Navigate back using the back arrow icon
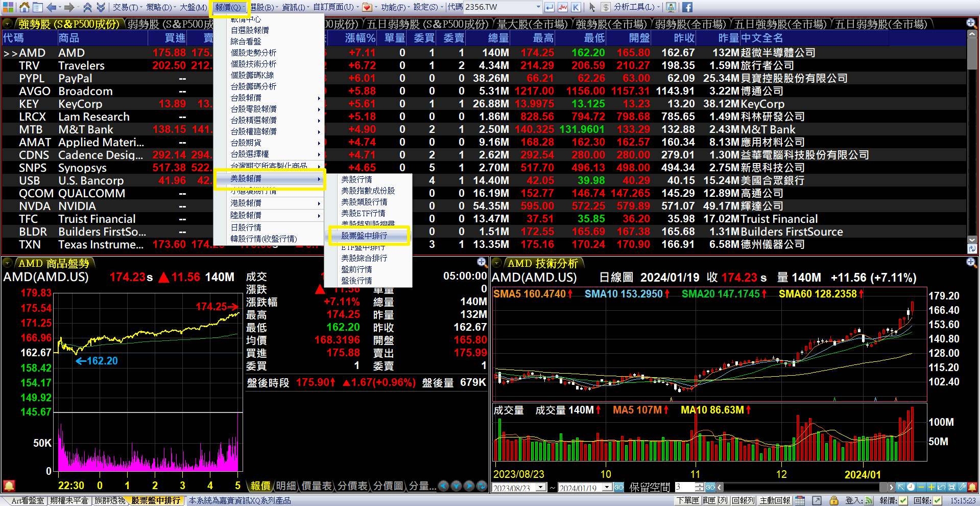 tap(52, 7)
